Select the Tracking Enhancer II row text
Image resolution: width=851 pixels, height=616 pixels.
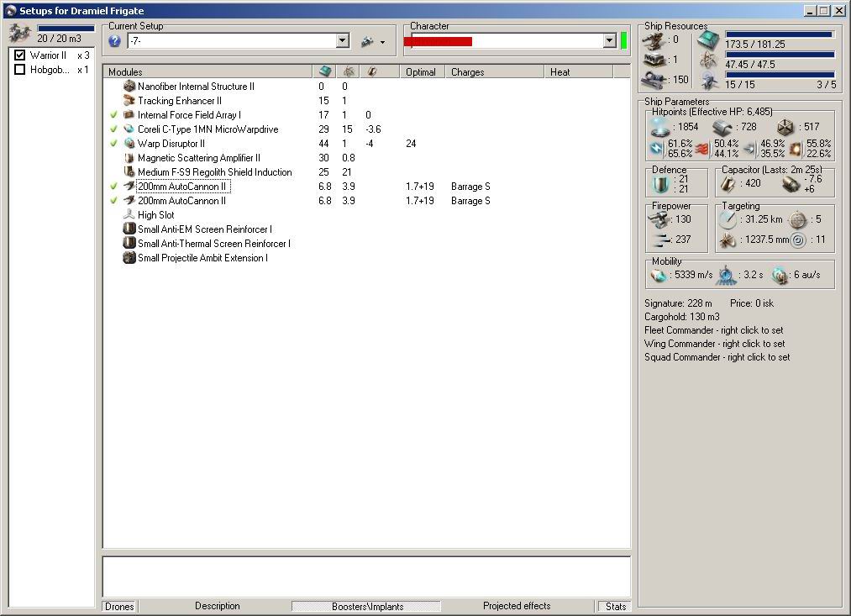pyautogui.click(x=180, y=100)
